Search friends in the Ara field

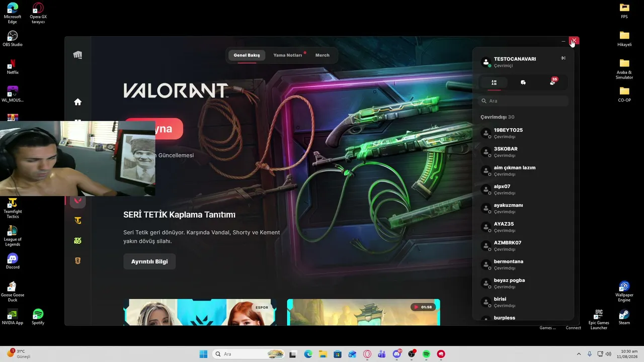tap(523, 101)
